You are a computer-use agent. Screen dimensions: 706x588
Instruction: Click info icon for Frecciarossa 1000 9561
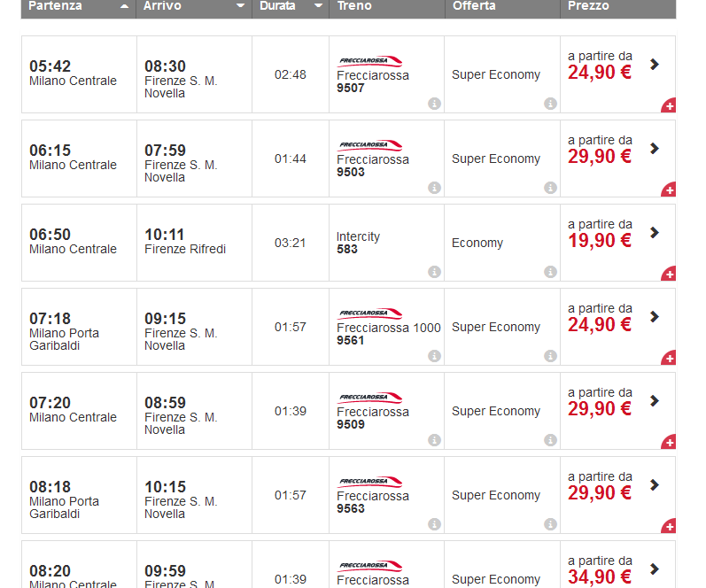[434, 356]
